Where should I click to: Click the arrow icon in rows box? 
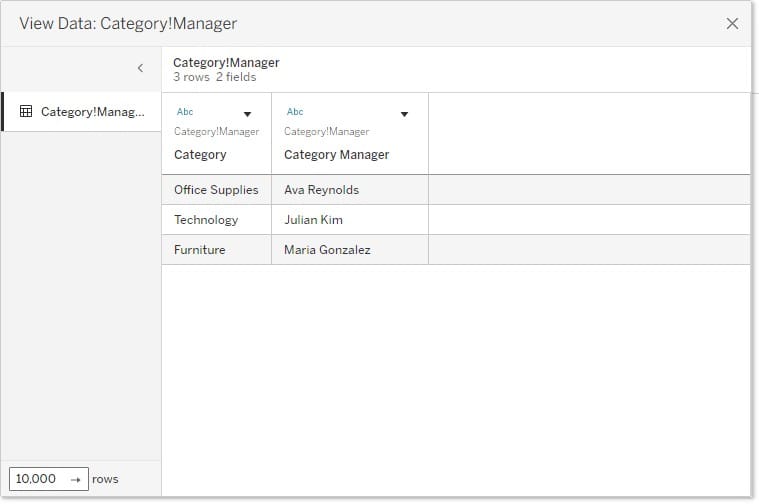point(75,479)
